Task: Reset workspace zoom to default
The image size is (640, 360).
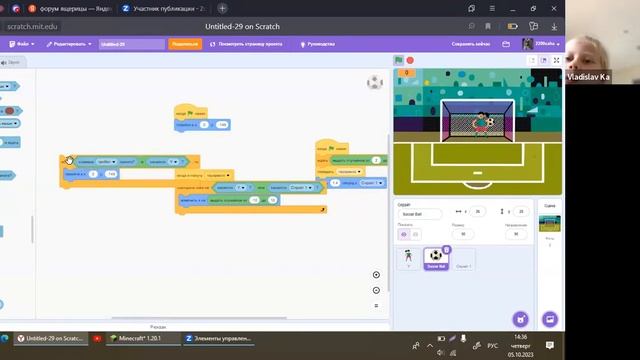Action: click(376, 306)
